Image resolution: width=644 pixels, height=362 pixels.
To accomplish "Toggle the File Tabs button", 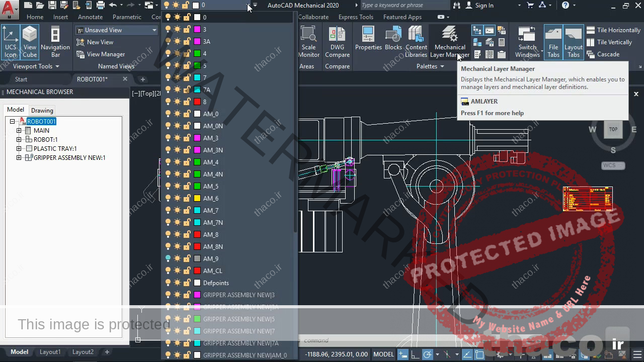I will tap(553, 42).
